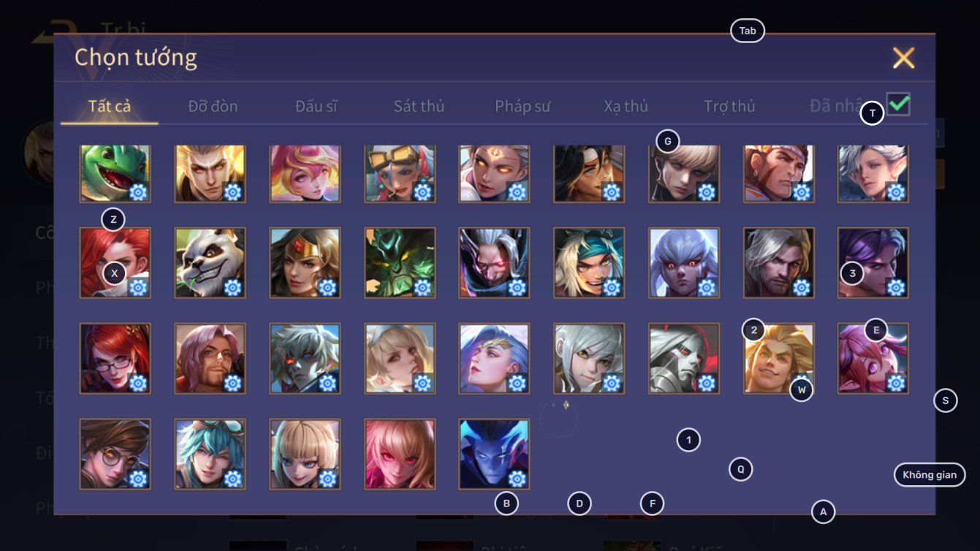Click gear icon on Wonder Woman hero

point(327,287)
